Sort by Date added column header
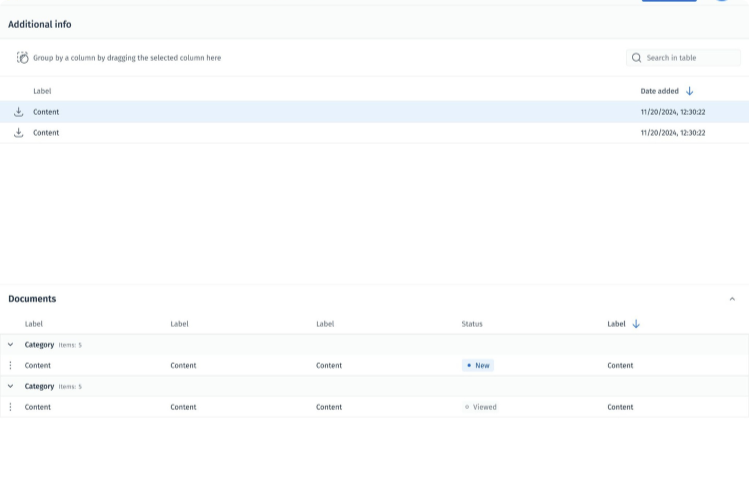The width and height of the screenshot is (749, 485). coord(659,91)
